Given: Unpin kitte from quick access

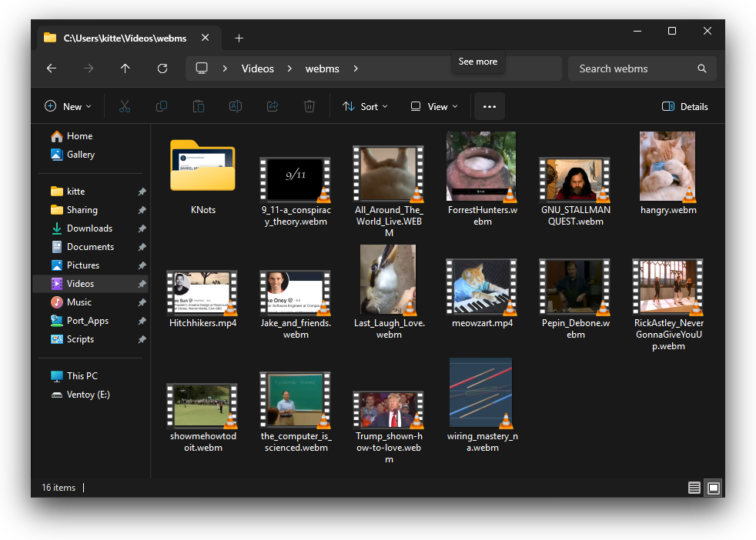Looking at the screenshot, I should [x=142, y=192].
